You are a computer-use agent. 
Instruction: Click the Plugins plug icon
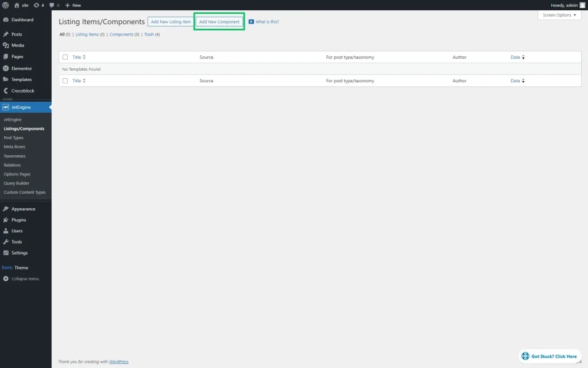(6, 220)
